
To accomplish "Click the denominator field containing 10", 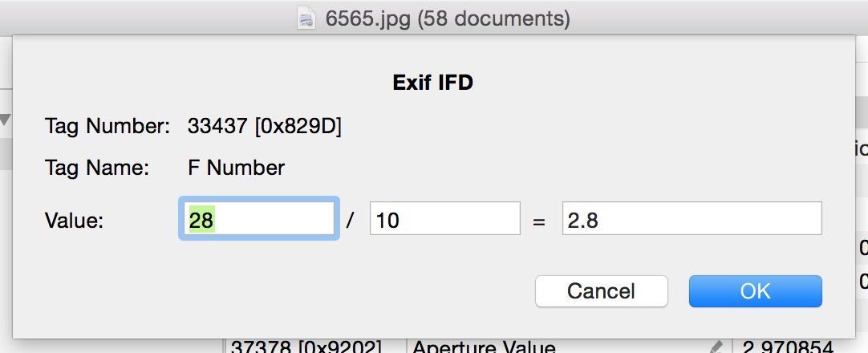I will coord(444,219).
